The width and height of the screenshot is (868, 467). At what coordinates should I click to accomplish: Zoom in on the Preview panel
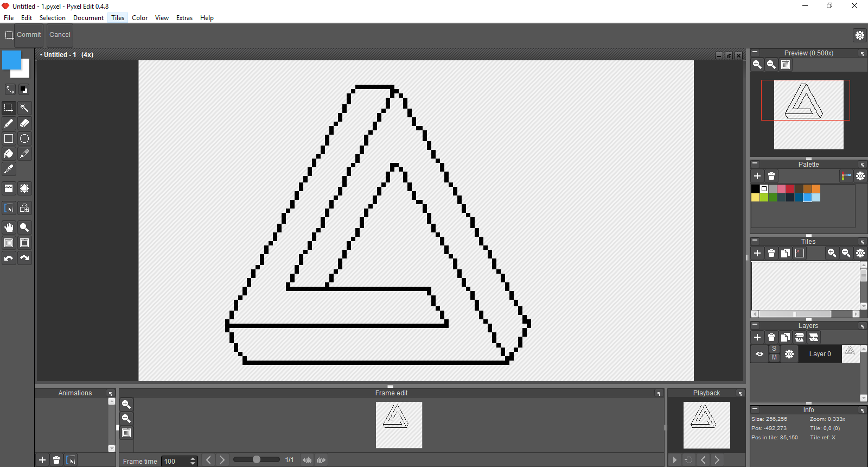pos(757,65)
